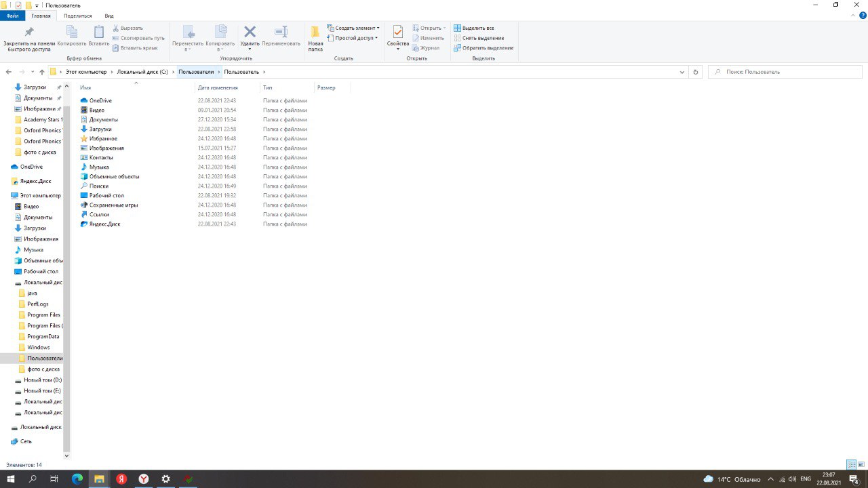The height and width of the screenshot is (488, 868).
Task: Expand address bar history dropdown
Action: (682, 72)
